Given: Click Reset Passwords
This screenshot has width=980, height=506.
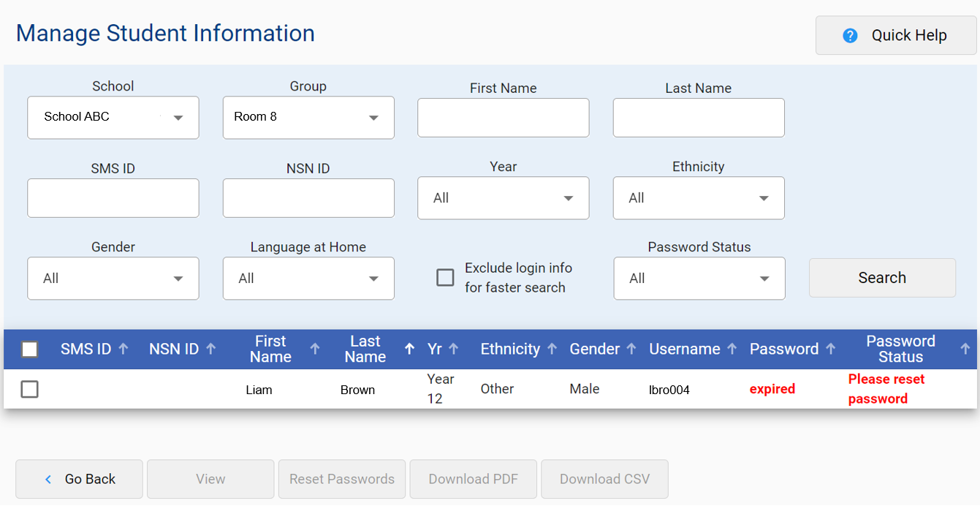Looking at the screenshot, I should click(341, 479).
